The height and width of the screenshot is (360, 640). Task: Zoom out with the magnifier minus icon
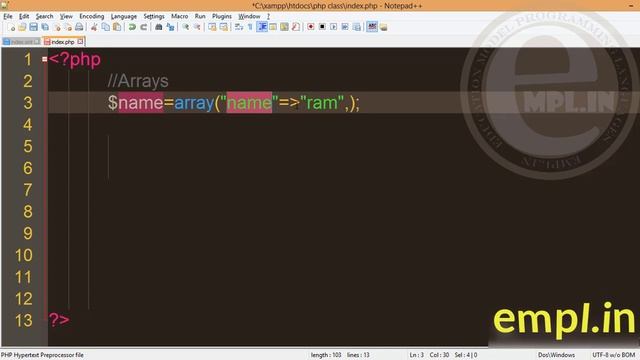point(197,27)
